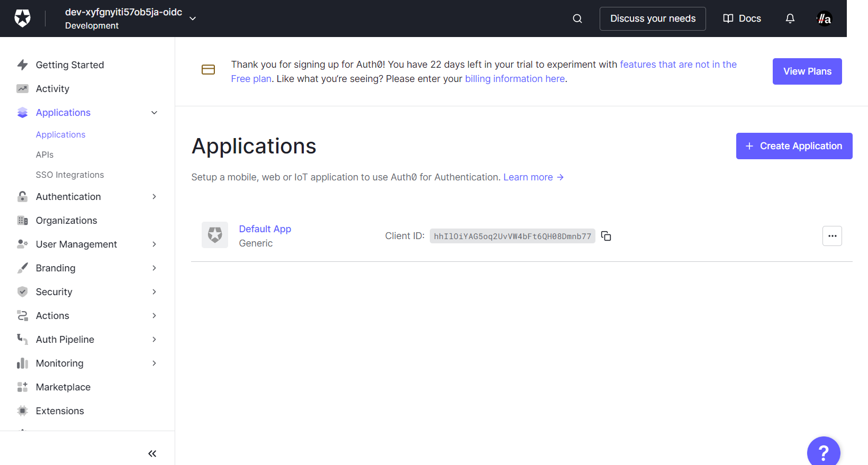Screen dimensions: 868x465
Task: Open the Default App link
Action: click(x=265, y=229)
